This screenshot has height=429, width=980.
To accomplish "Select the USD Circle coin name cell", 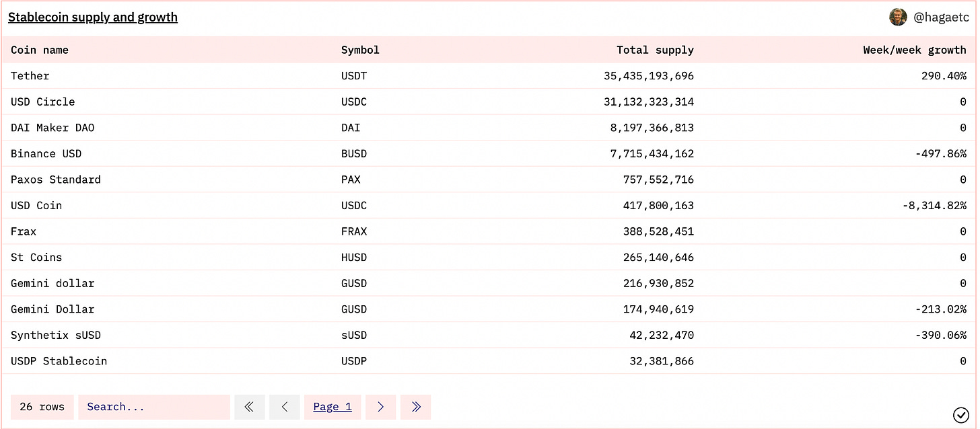I will tap(43, 102).
